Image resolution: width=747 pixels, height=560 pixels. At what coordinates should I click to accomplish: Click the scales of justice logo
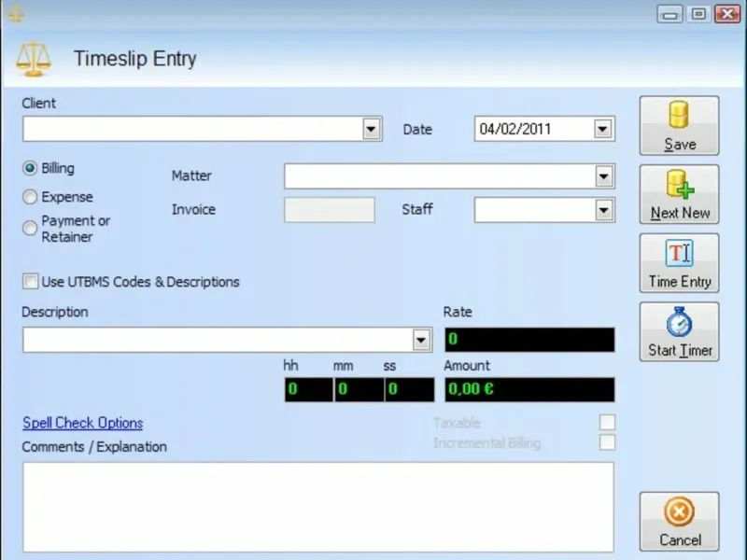(x=34, y=59)
